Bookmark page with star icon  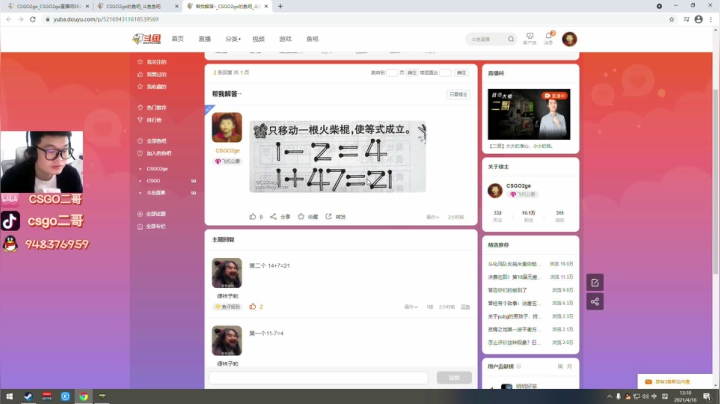671,19
